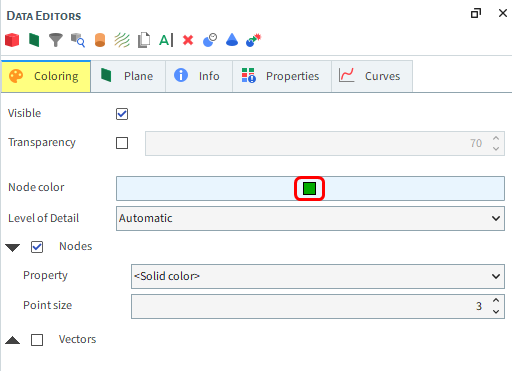Switch to the Info tab
The image size is (512, 371).
point(199,76)
